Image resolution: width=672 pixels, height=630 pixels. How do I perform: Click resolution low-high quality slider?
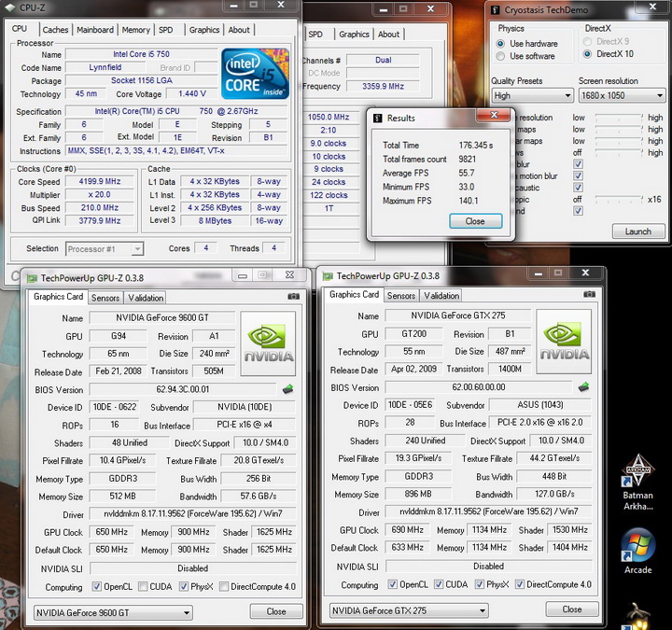click(x=619, y=117)
